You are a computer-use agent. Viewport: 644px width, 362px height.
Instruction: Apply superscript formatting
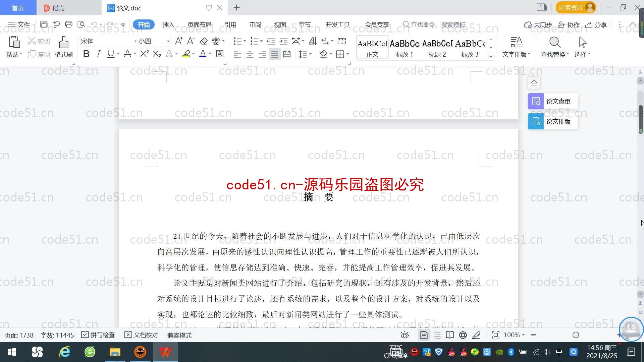[144, 54]
